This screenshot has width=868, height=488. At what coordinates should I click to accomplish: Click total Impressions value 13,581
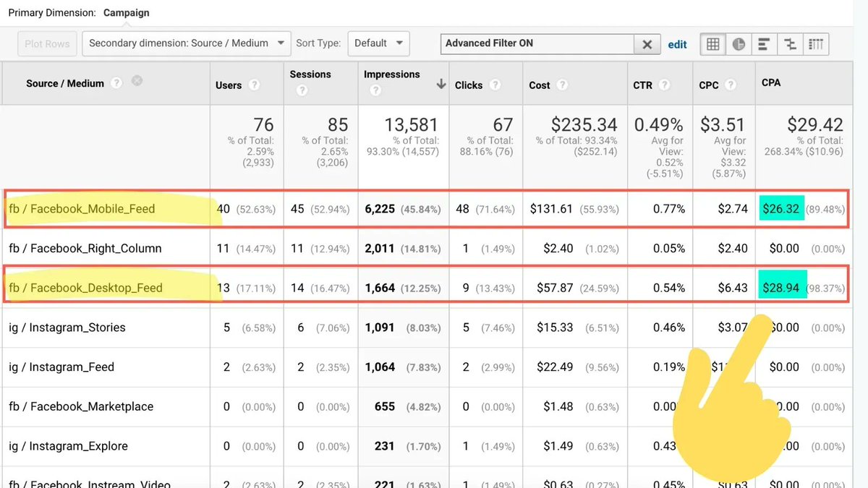(x=412, y=125)
